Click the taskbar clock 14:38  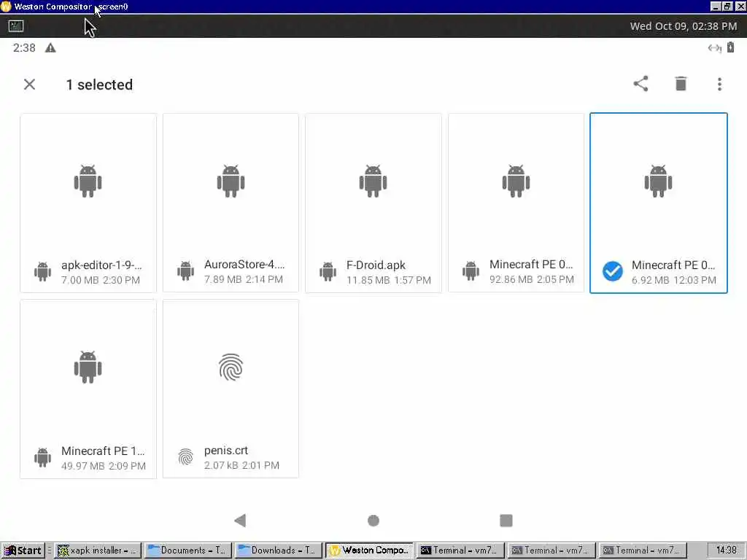click(x=726, y=551)
